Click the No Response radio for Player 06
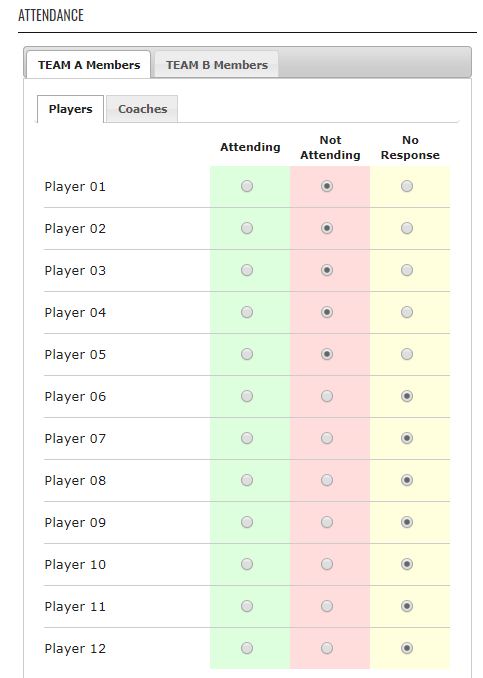Viewport: 483px width, 678px height. (x=407, y=396)
